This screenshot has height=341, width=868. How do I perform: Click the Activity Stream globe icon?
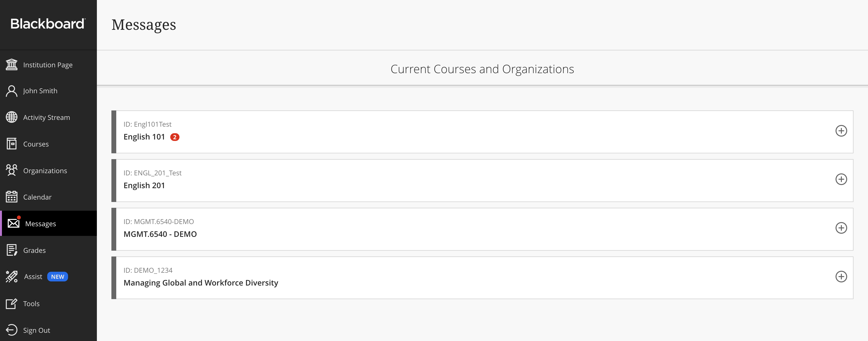11,117
